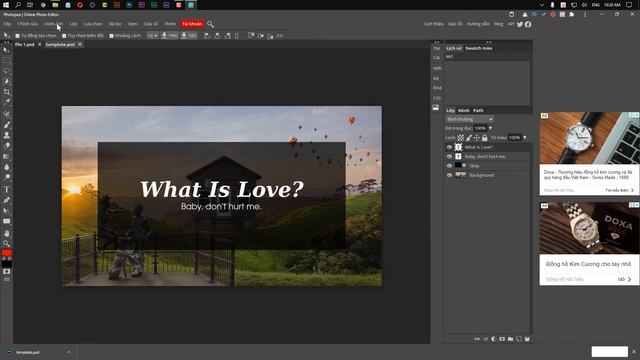Enable the Tự động lựa chọn checkbox
640x360 pixels.
coord(18,36)
